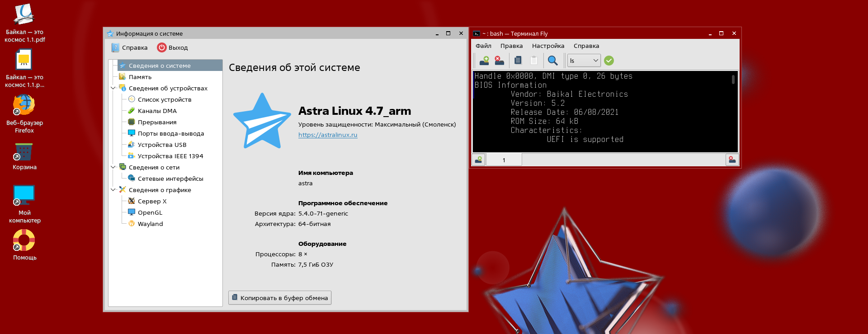Open Справка menu in terminal
The width and height of the screenshot is (868, 334).
coord(586,46)
